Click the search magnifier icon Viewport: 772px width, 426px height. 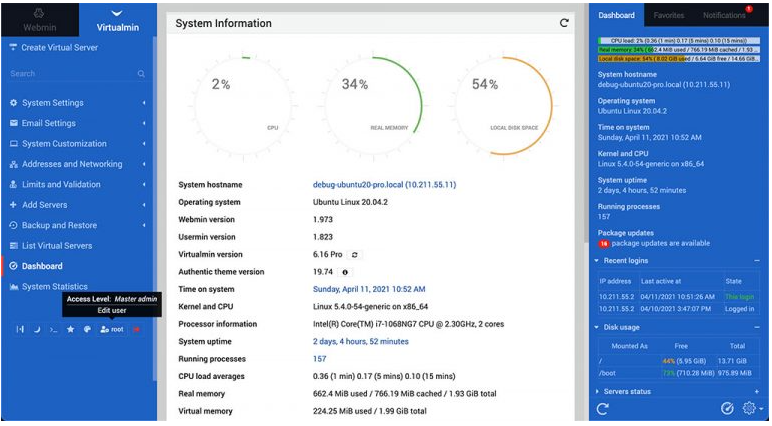(x=141, y=74)
